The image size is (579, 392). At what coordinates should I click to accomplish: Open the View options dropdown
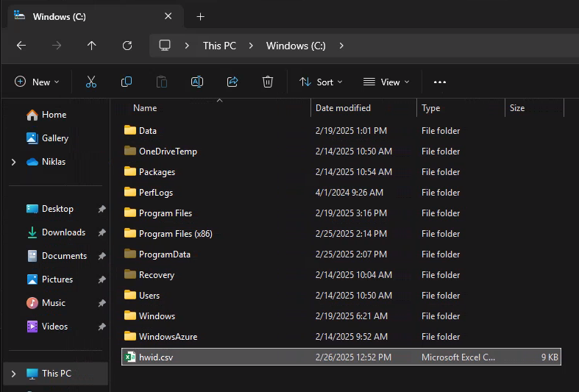tap(386, 82)
